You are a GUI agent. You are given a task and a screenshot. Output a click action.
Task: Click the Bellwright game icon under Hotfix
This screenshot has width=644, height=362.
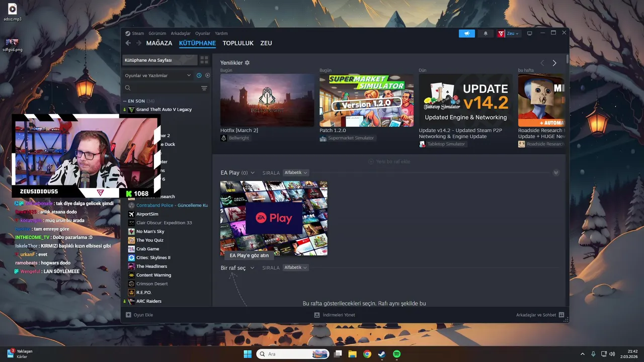pyautogui.click(x=224, y=138)
